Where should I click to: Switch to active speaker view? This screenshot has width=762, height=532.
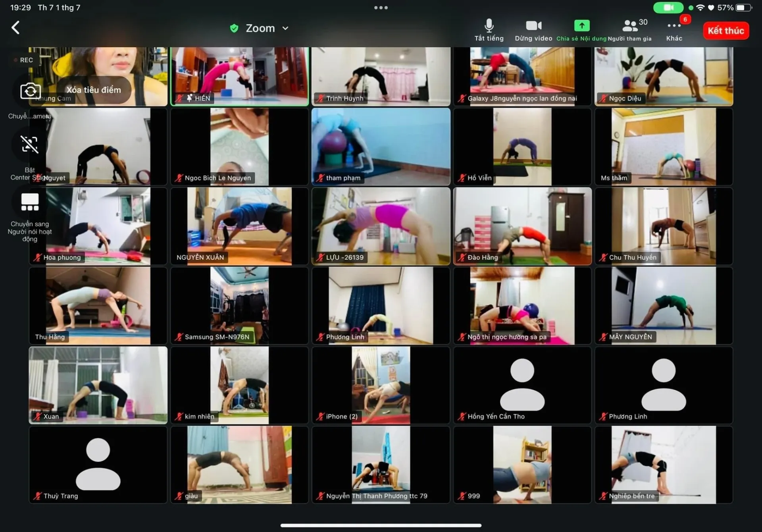tap(30, 202)
